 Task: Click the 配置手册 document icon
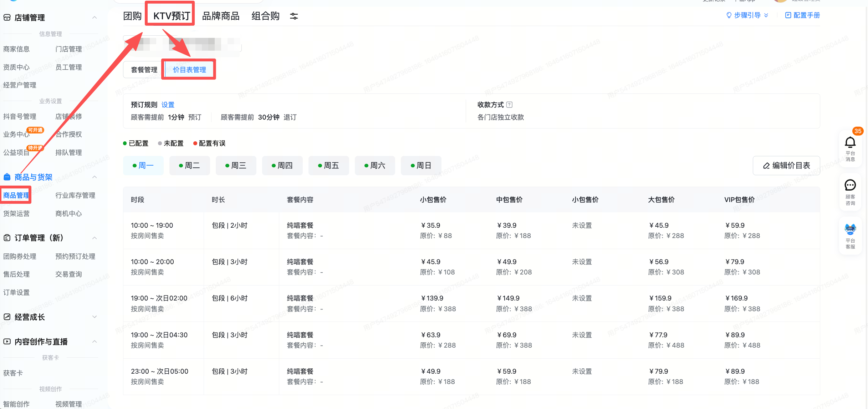pyautogui.click(x=788, y=15)
